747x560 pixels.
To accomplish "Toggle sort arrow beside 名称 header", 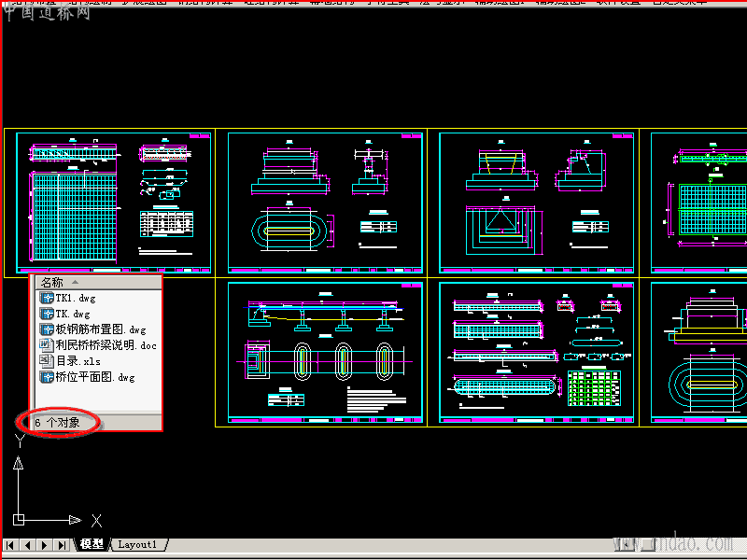I will 75,283.
